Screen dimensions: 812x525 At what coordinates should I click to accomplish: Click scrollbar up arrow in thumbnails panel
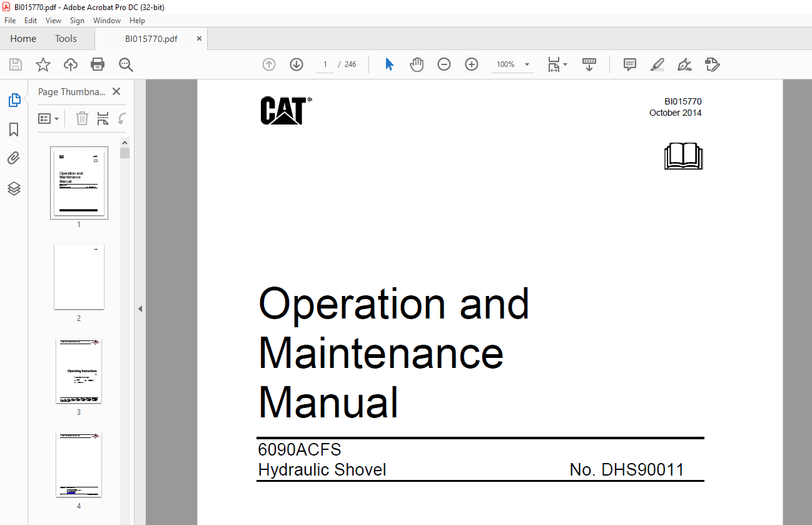[125, 142]
